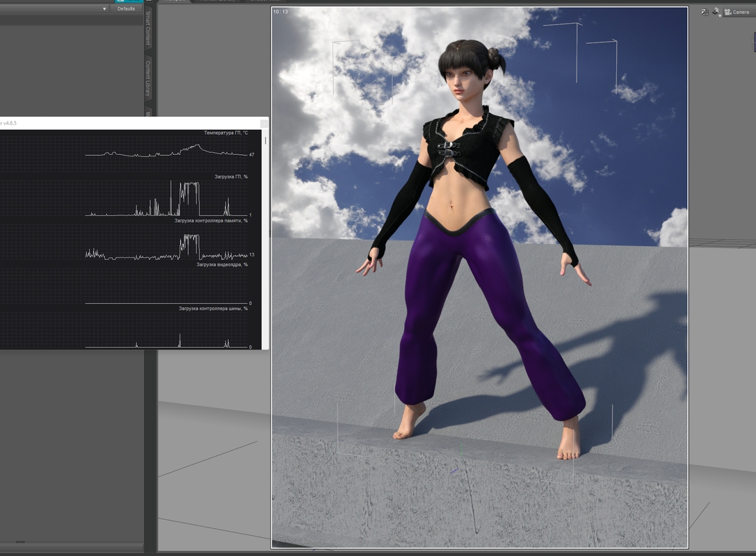Viewport: 756px width, 556px height.
Task: Open the Smart Content side tab
Action: click(148, 28)
